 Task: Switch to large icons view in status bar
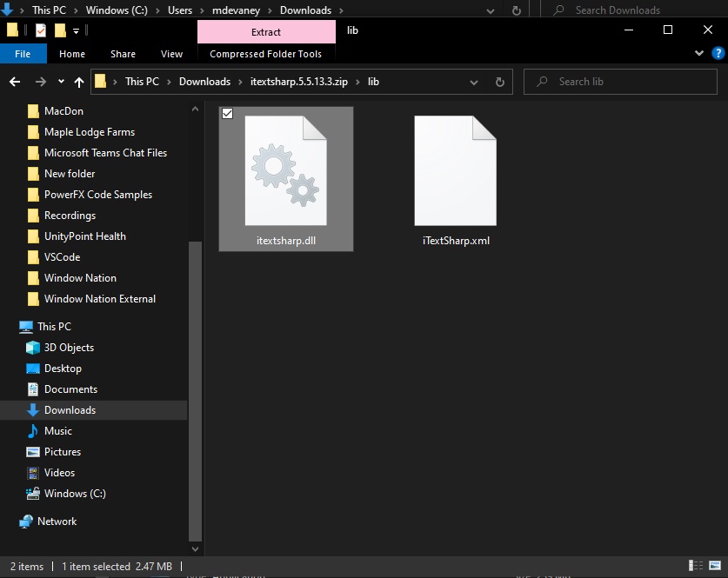(x=715, y=566)
